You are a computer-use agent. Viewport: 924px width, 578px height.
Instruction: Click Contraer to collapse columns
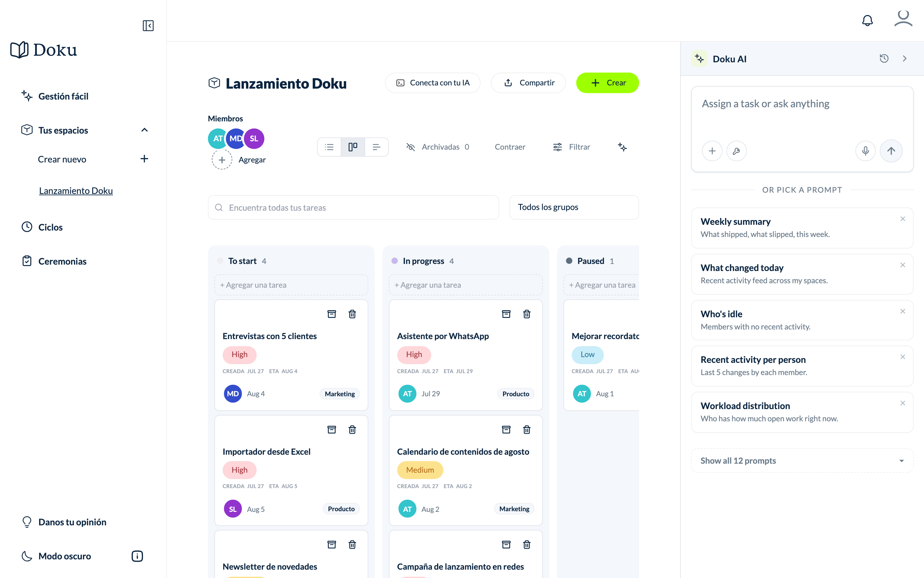[510, 147]
